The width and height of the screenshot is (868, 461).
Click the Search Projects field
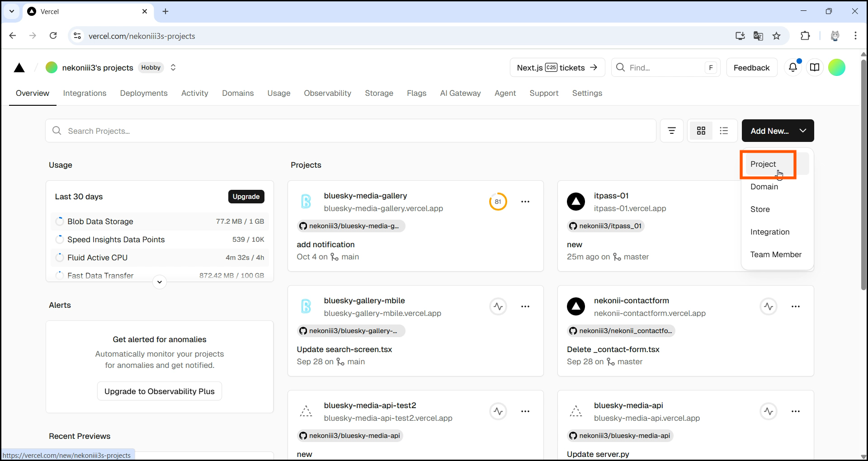tap(351, 131)
